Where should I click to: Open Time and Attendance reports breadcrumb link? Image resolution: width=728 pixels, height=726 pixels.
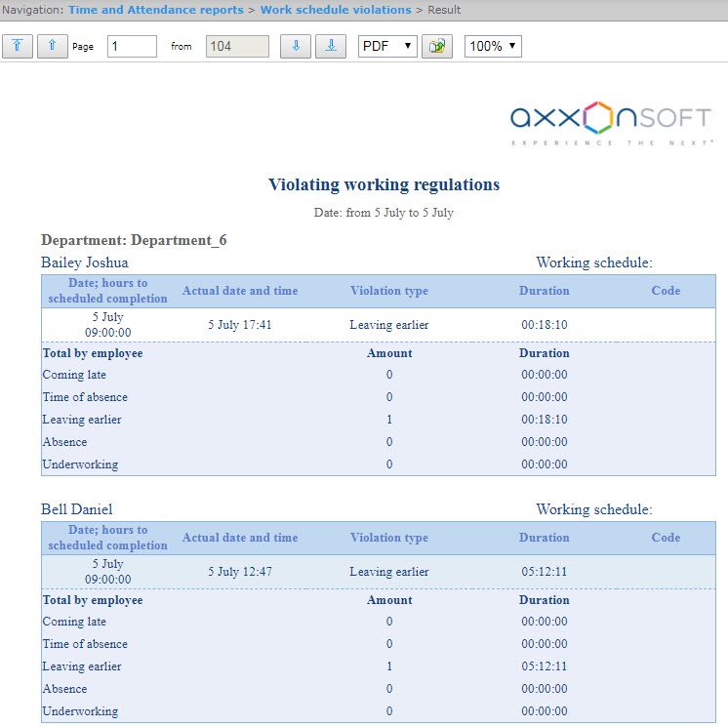pos(155,10)
